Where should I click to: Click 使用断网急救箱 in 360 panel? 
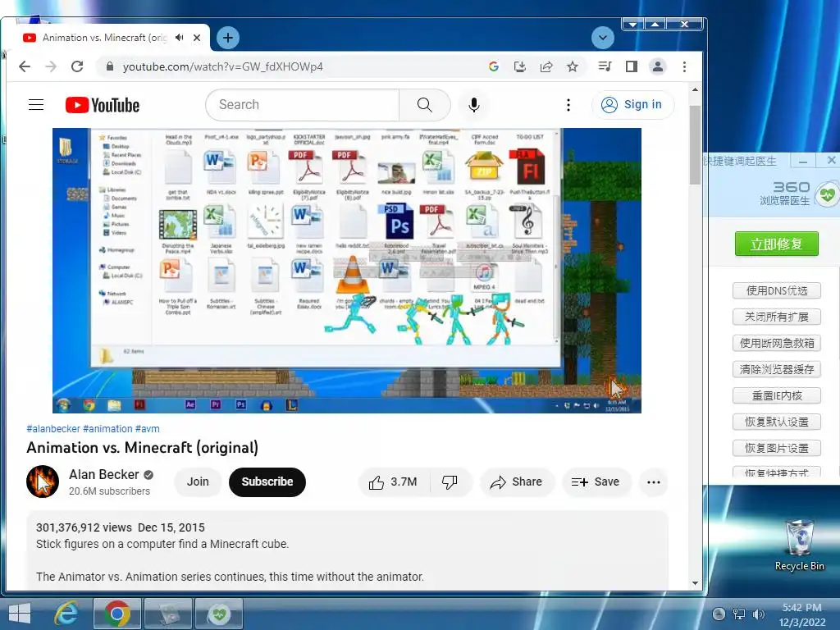[776, 343]
